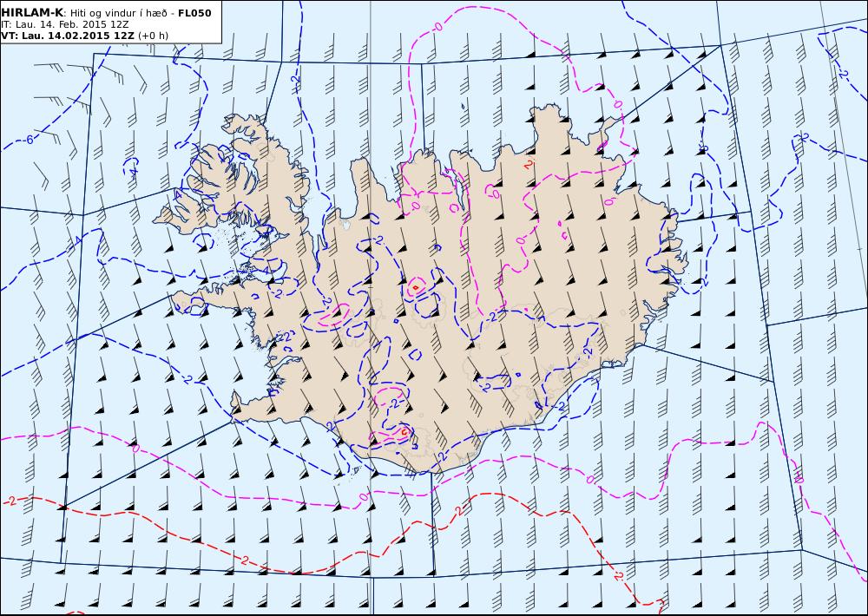Select the 'IT: Lau. 14. Feb. 2015 12Z' line
This screenshot has width=868, height=616.
[65, 24]
